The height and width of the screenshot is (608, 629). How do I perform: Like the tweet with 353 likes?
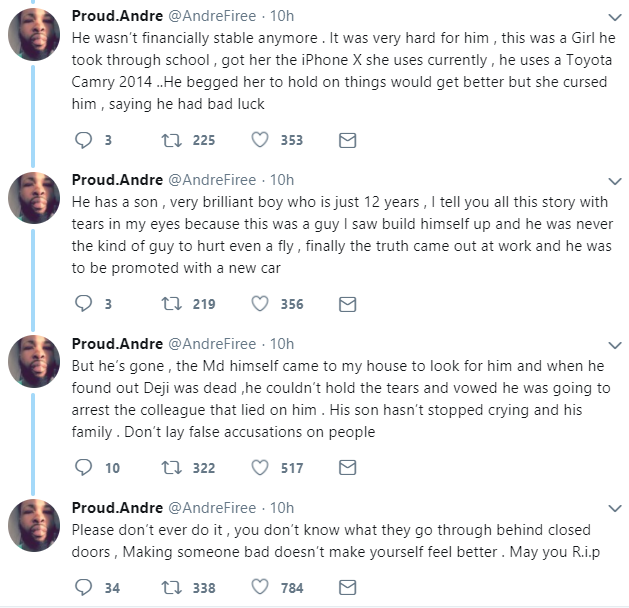[260, 140]
